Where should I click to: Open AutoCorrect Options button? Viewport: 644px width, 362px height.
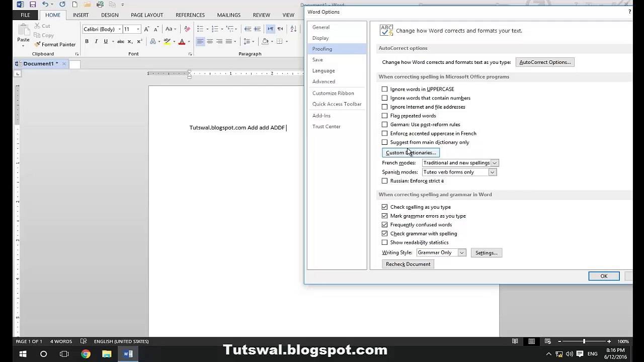pos(545,62)
